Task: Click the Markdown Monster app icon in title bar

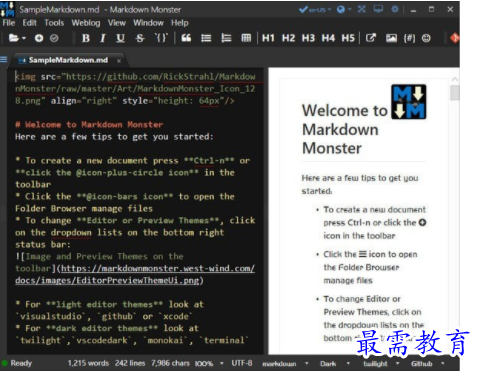Action: pyautogui.click(x=7, y=9)
